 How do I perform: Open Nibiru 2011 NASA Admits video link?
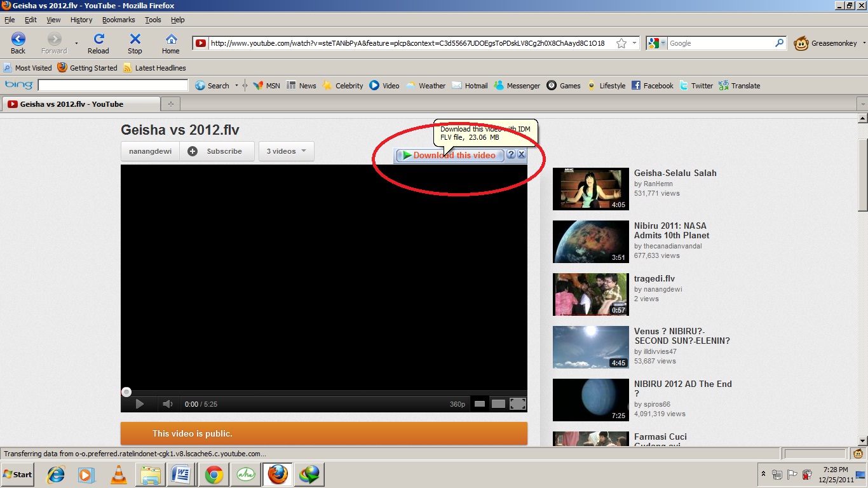tap(672, 230)
